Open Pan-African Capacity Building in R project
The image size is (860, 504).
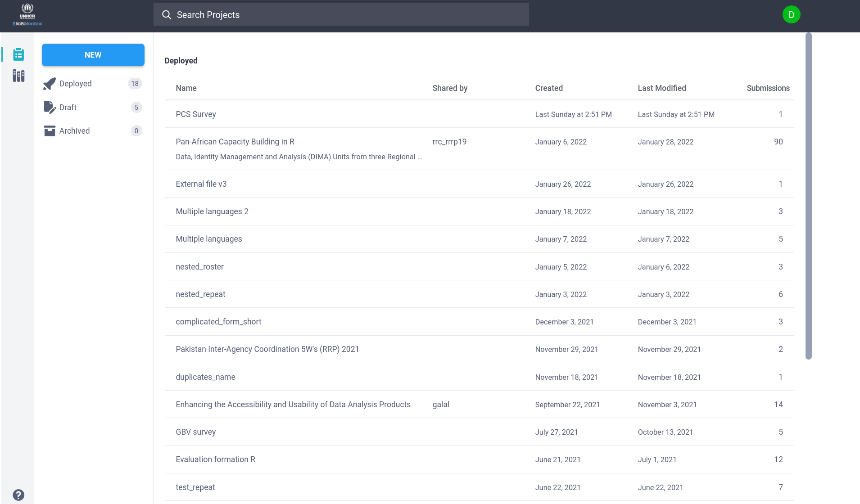point(235,142)
